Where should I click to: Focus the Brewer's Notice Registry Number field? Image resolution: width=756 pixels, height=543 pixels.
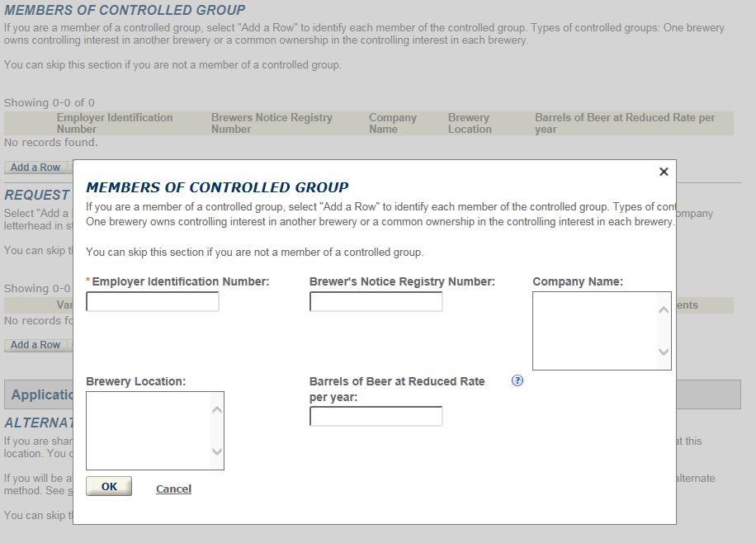point(376,302)
